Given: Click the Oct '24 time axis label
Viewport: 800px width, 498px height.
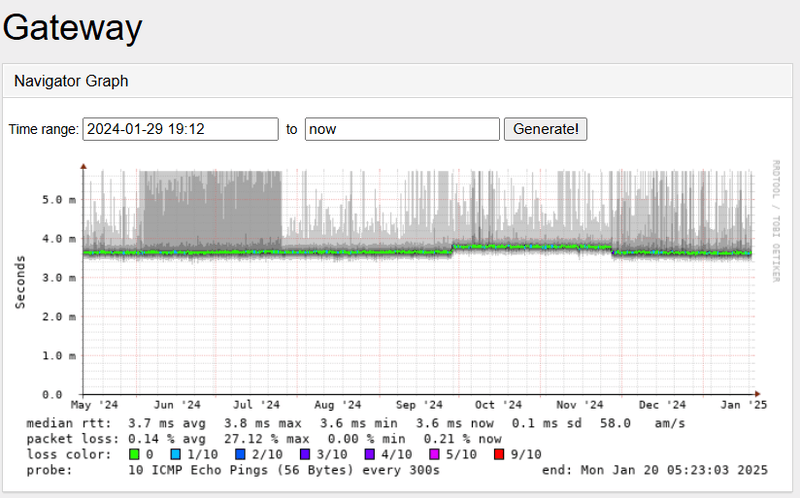Looking at the screenshot, I should pos(498,405).
